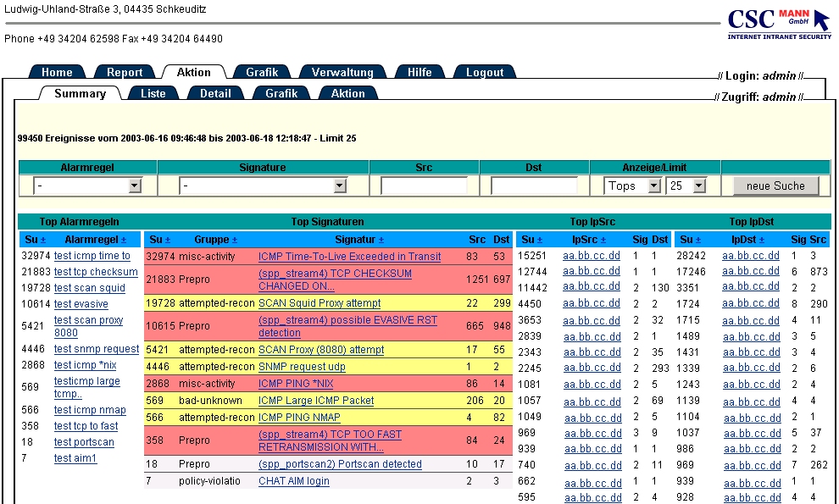The height and width of the screenshot is (504, 839).
Task: Open alarm rule 'testicmp large tcmp..'
Action: (x=86, y=387)
